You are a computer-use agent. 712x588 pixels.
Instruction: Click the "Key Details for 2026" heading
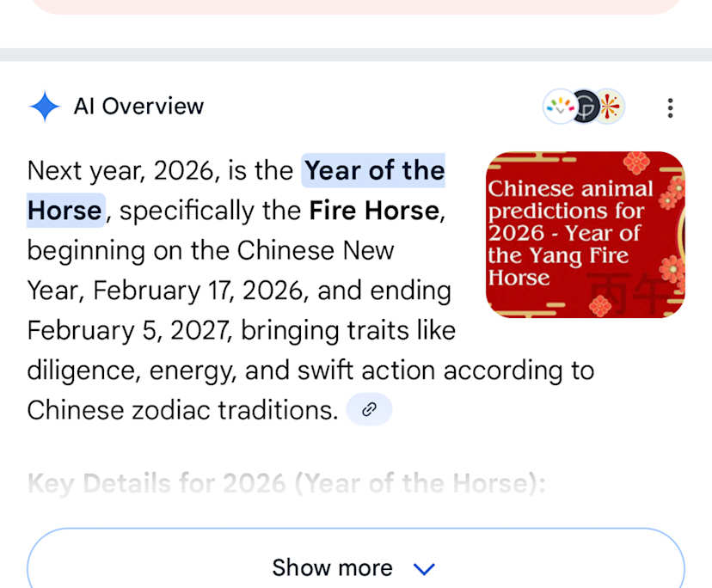286,483
